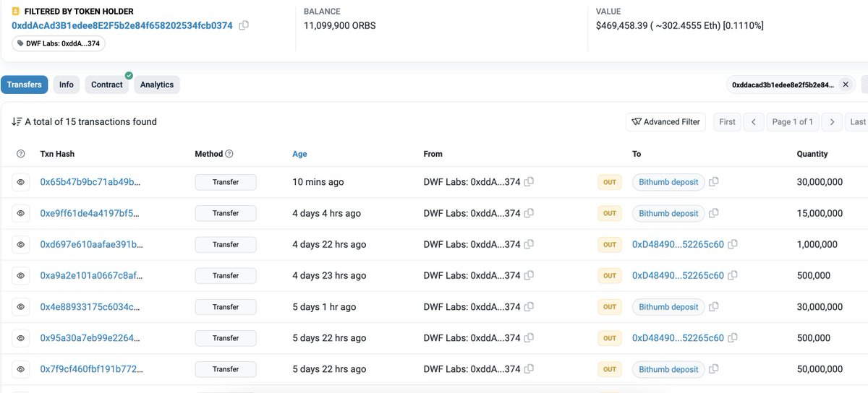Go to the previous page arrow
This screenshot has height=393, width=868.
(x=754, y=122)
